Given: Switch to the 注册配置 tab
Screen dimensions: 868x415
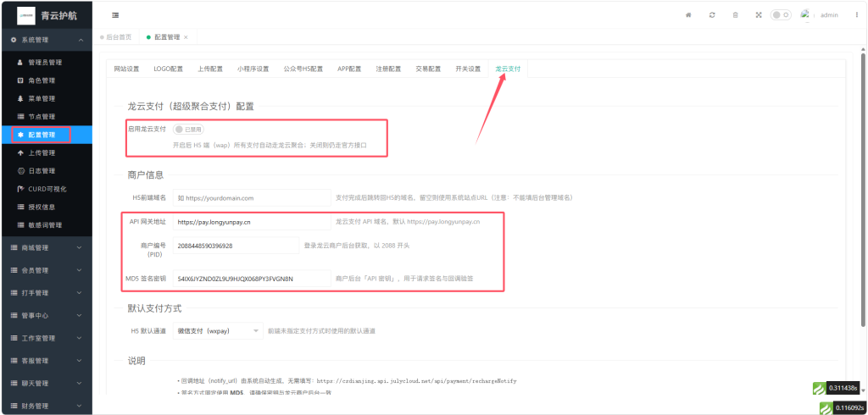Looking at the screenshot, I should (x=388, y=69).
